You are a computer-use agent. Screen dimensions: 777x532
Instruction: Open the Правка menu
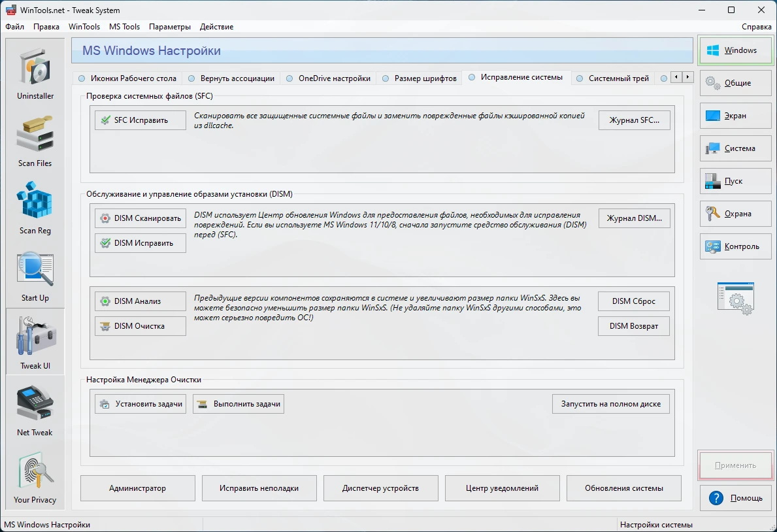click(x=46, y=27)
